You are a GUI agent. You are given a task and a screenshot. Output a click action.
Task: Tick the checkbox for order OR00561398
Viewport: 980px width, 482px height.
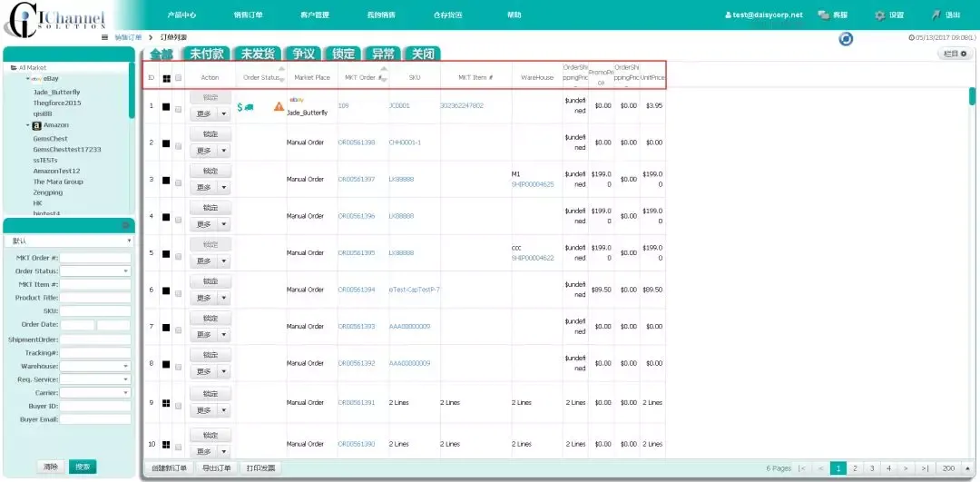pyautogui.click(x=178, y=146)
